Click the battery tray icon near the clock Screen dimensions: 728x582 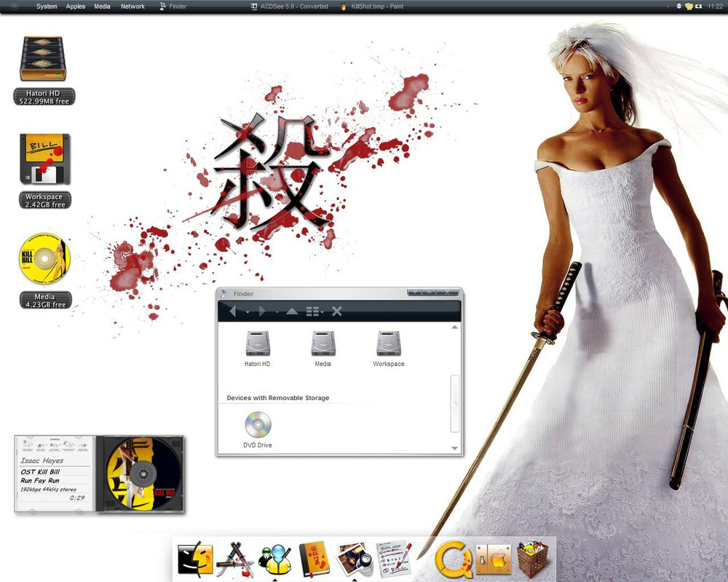(700, 7)
